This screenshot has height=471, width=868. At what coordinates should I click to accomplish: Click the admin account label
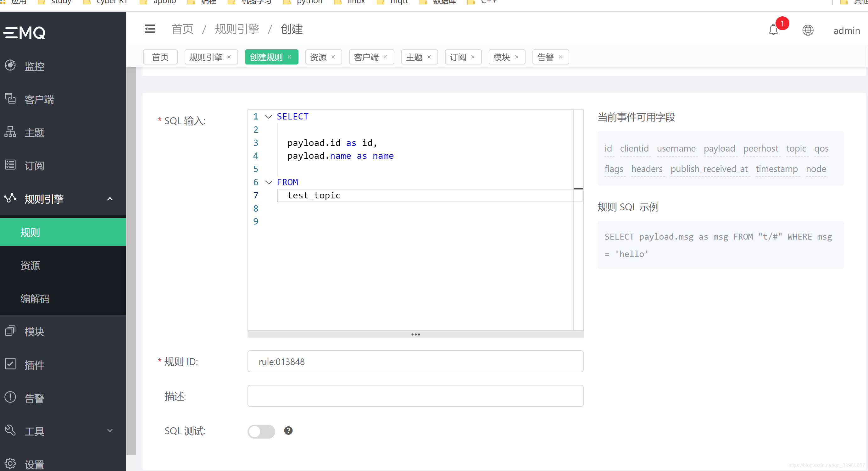click(847, 30)
